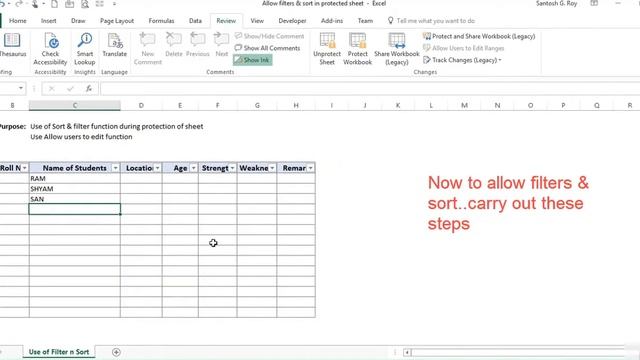640x360 pixels.
Task: Select the cell containing SHYAM
Action: click(x=75, y=189)
